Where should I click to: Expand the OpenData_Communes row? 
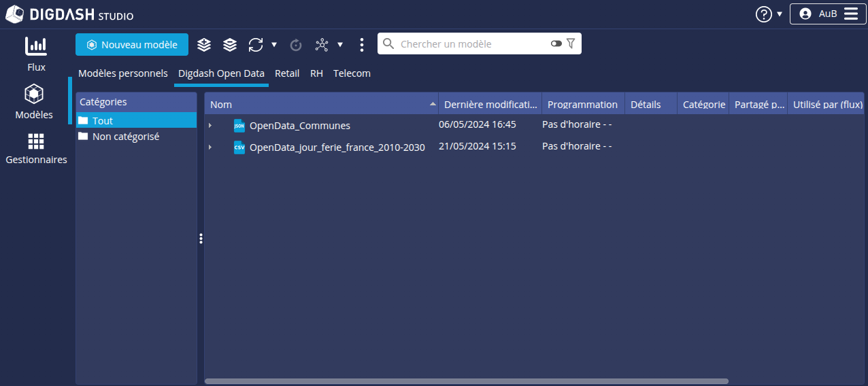[x=210, y=126]
